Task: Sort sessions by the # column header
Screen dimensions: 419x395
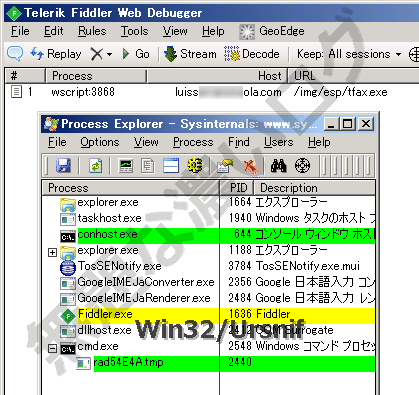Action: 25,76
